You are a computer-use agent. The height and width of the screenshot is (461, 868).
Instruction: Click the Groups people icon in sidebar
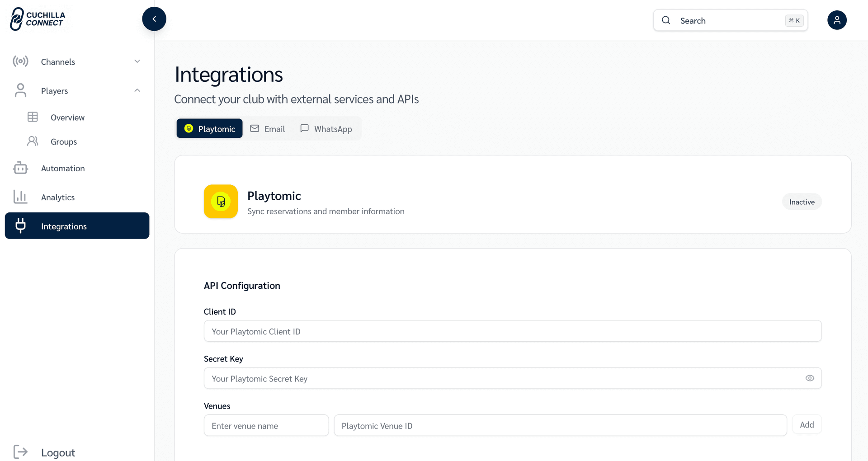tap(33, 141)
